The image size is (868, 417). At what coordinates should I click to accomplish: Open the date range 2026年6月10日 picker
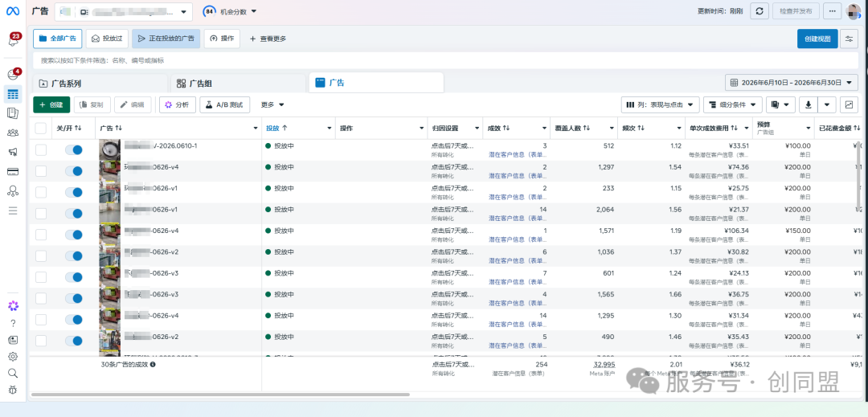pos(792,83)
